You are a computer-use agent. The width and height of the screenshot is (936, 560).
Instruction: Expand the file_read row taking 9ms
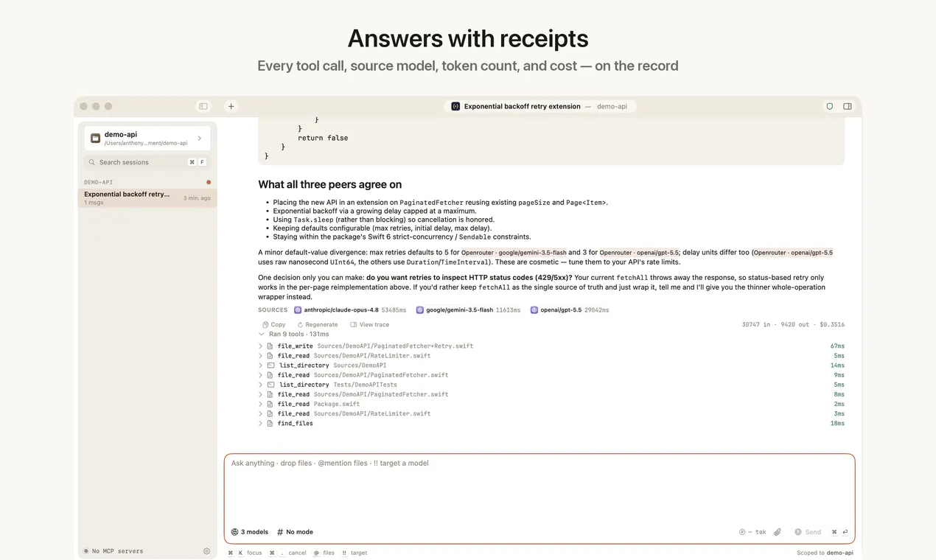[551, 374]
